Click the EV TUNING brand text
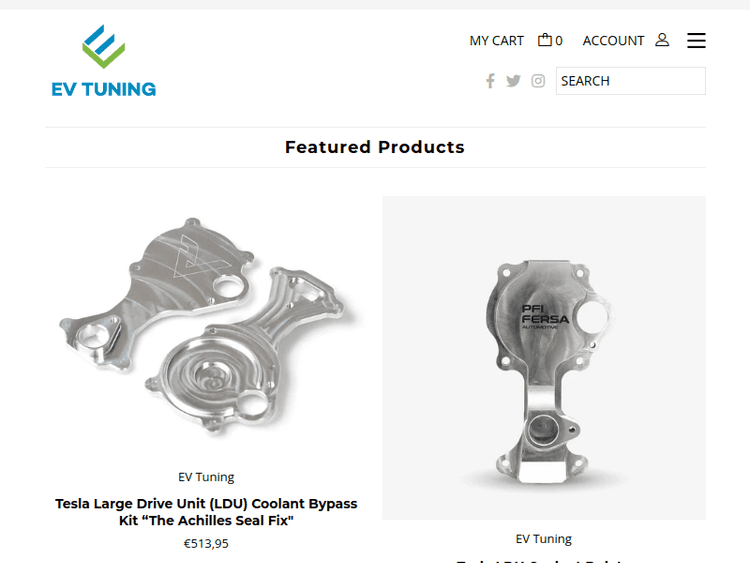 pyautogui.click(x=103, y=89)
